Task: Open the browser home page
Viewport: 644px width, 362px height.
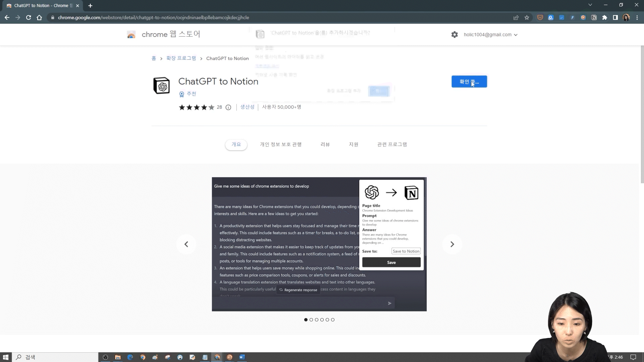Action: [39, 17]
